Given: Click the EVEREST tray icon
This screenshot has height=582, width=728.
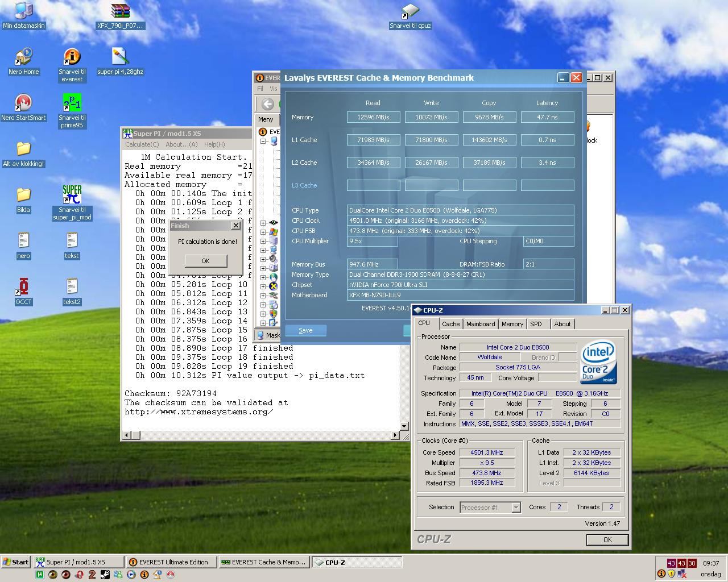Looking at the screenshot, I should [x=661, y=573].
